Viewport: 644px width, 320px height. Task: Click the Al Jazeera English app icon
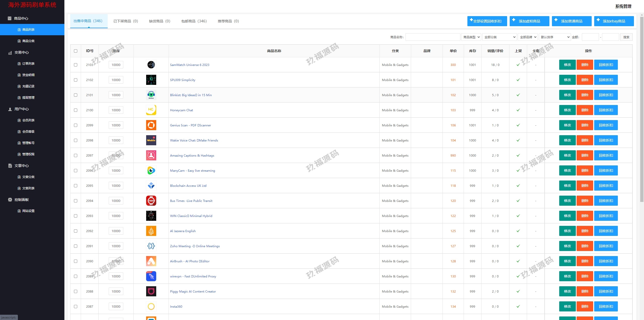[x=151, y=231]
